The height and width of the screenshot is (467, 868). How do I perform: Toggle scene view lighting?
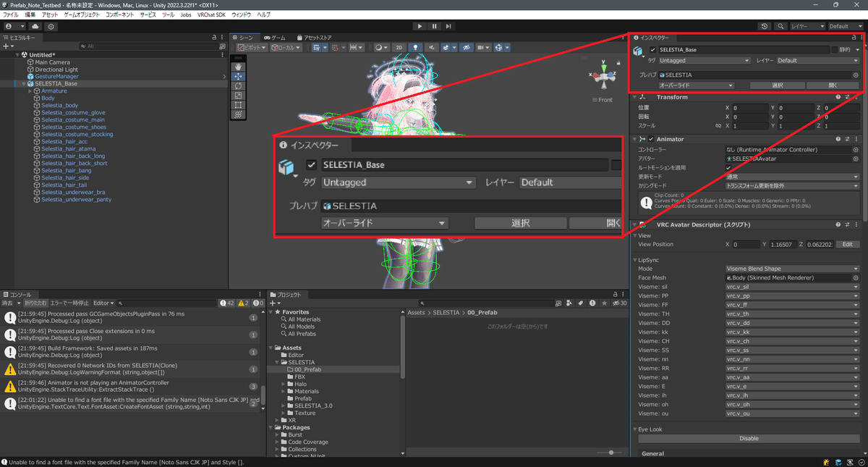coord(417,47)
